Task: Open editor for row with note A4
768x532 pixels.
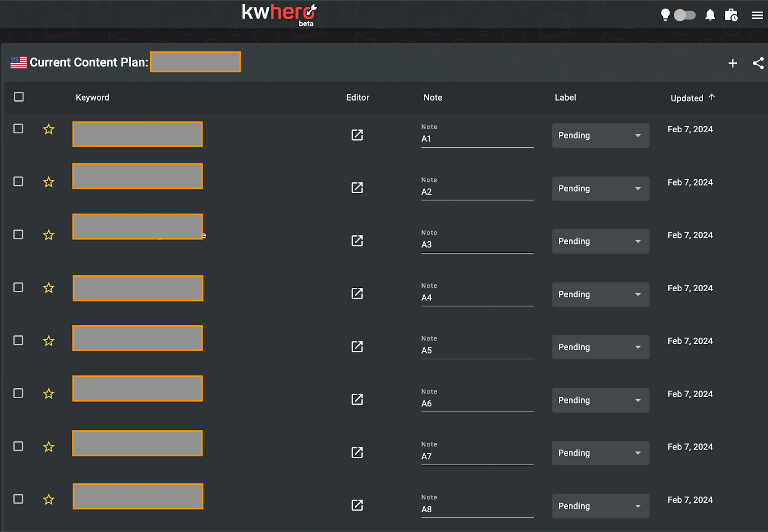Action: (x=357, y=294)
